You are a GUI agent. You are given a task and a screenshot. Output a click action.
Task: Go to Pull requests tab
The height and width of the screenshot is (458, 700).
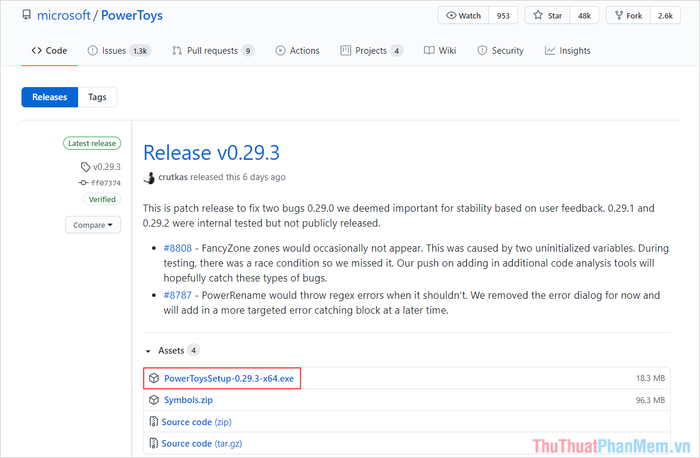(213, 50)
